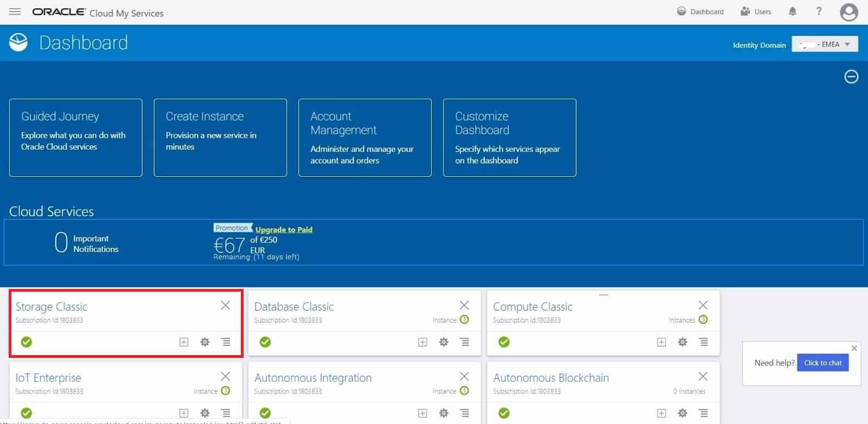
Task: Open the Storage Classic service title
Action: (x=51, y=306)
